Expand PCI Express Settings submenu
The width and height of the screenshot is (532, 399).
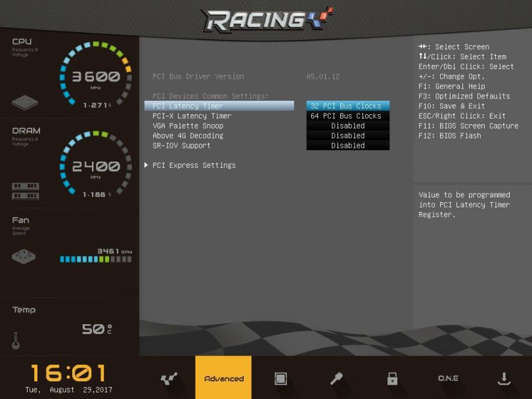[194, 165]
